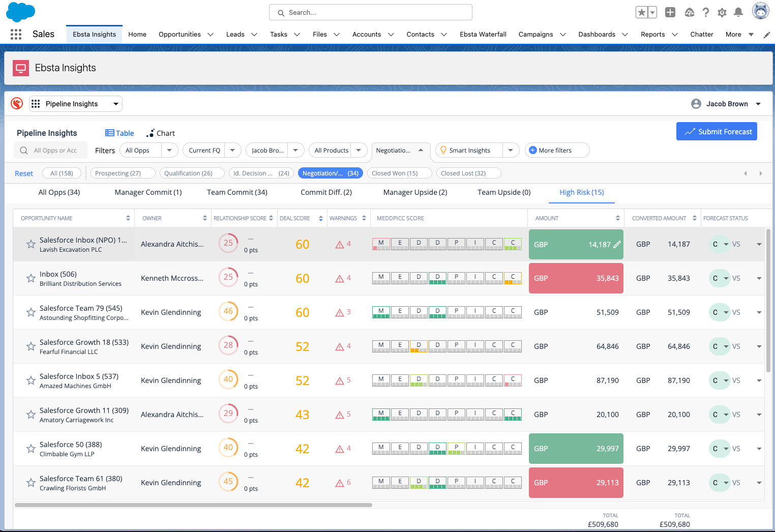The image size is (775, 532).
Task: Click the Submit Forecast button
Action: (717, 131)
